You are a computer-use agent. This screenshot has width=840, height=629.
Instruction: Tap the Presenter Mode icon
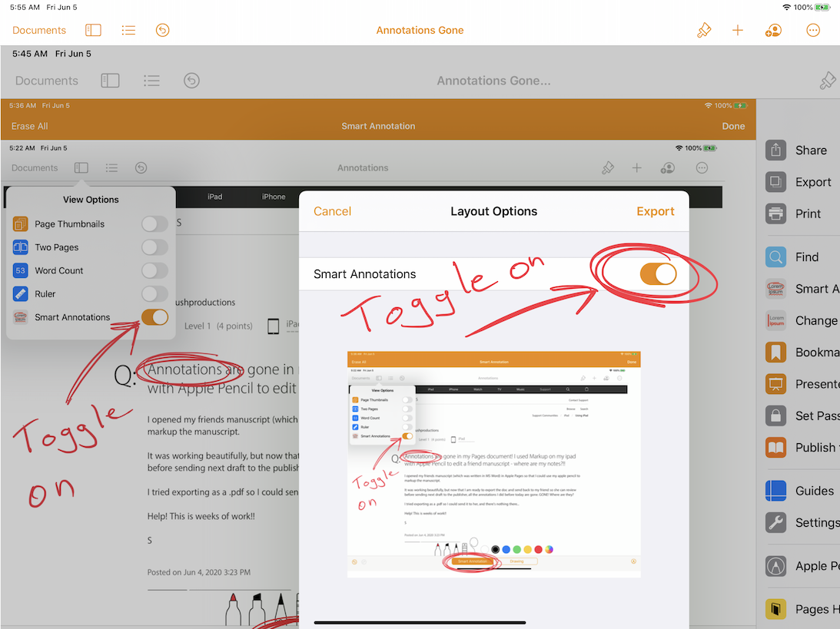pos(775,384)
